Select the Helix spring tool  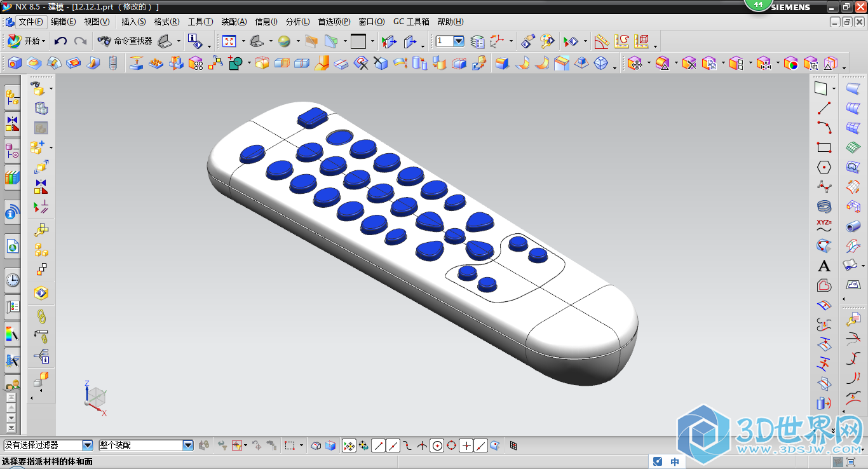tap(824, 207)
